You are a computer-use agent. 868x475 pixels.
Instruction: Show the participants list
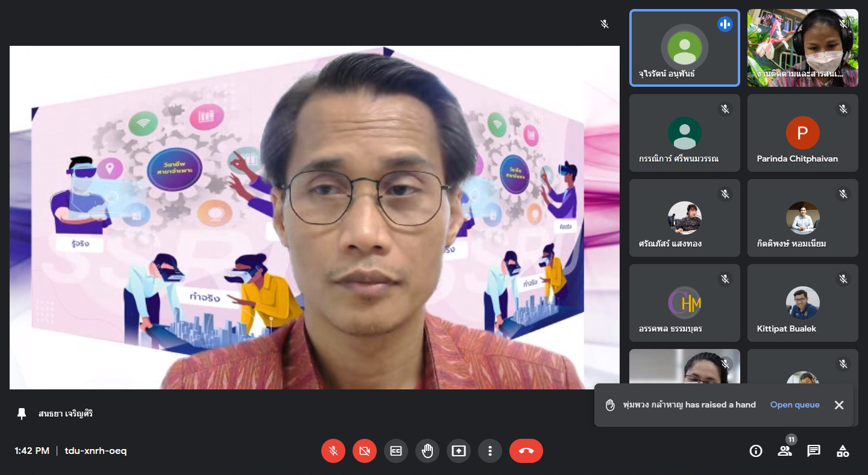(x=785, y=451)
